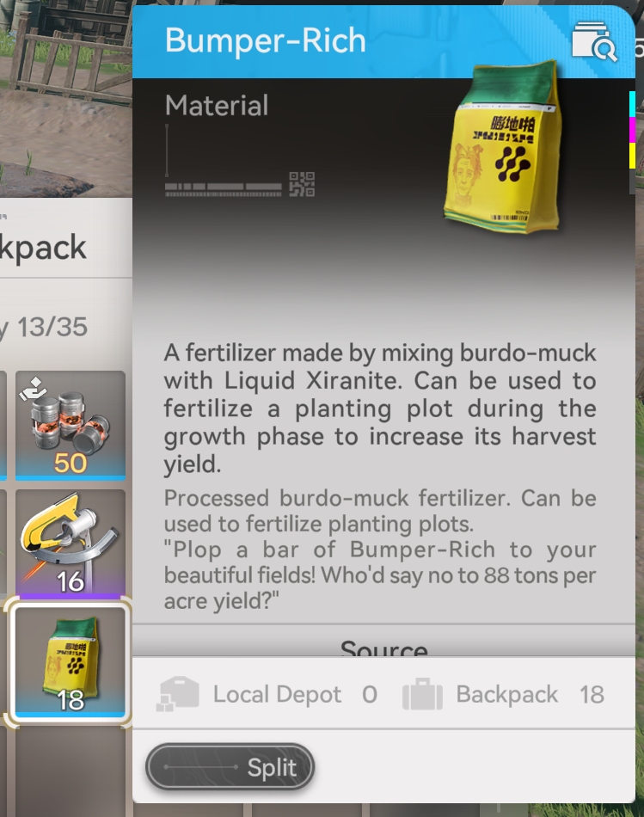Click the hand-deposit icon on canister slot
644x817 pixels.
coord(33,388)
